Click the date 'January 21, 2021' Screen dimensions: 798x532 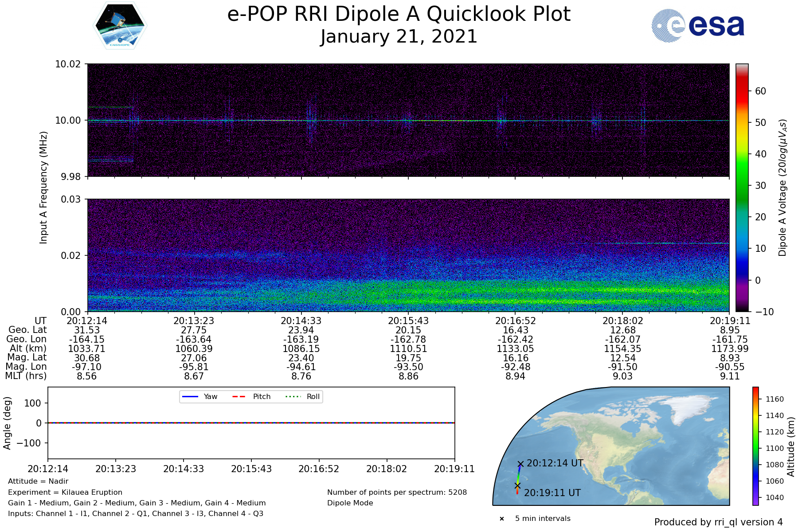point(399,37)
